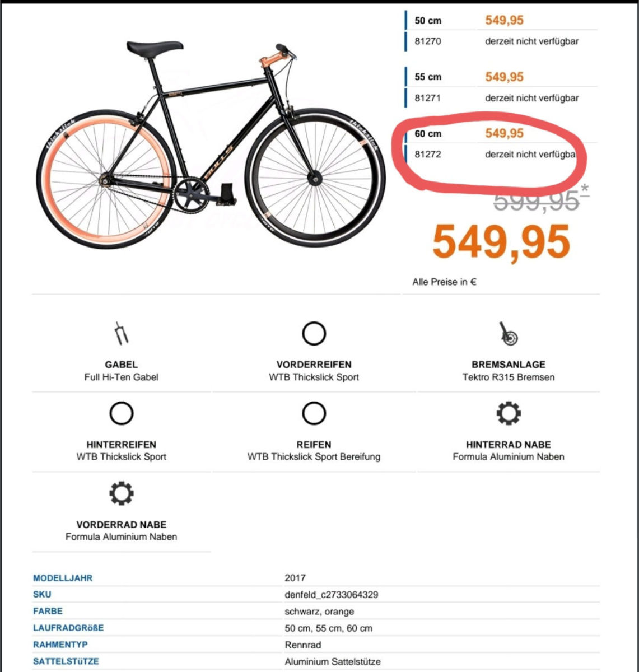Click the large orange 549,95 price

pyautogui.click(x=501, y=242)
